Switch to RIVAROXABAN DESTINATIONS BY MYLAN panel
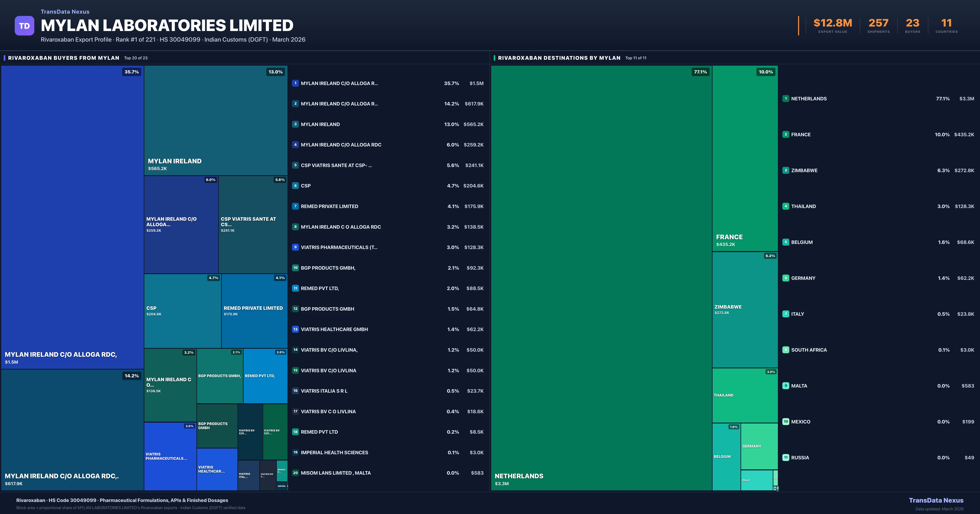980x514 pixels. (559, 58)
